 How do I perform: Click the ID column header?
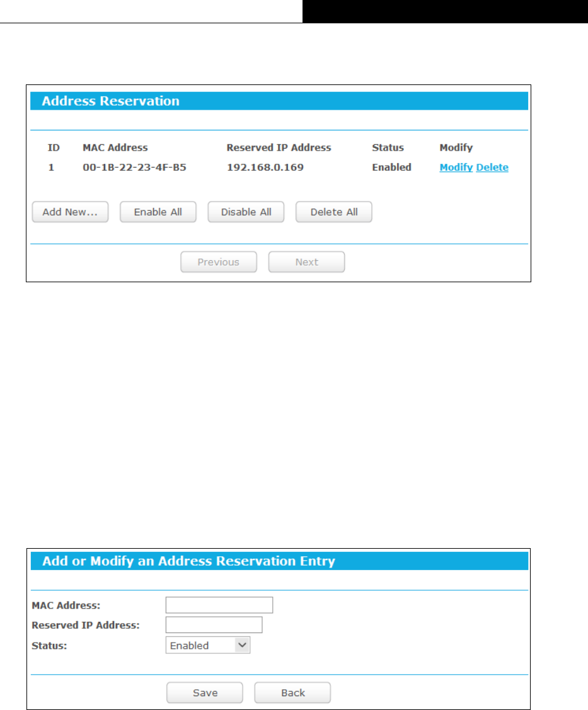[54, 147]
